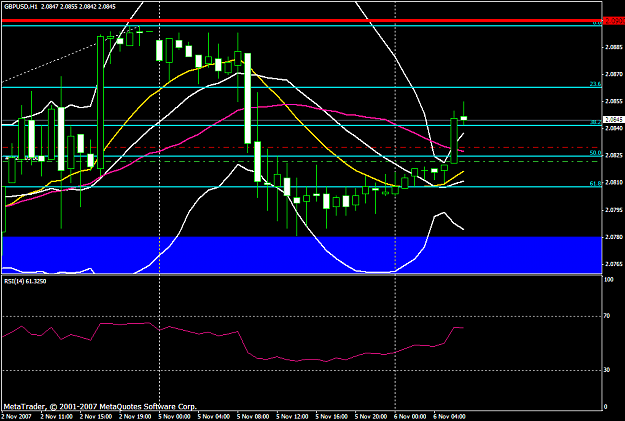Click the 2.0885 price scale value

point(614,47)
